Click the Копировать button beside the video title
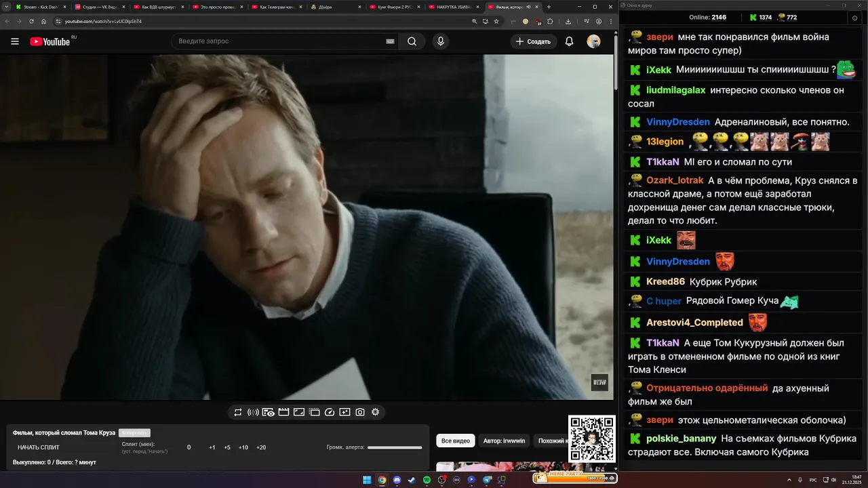 point(134,432)
